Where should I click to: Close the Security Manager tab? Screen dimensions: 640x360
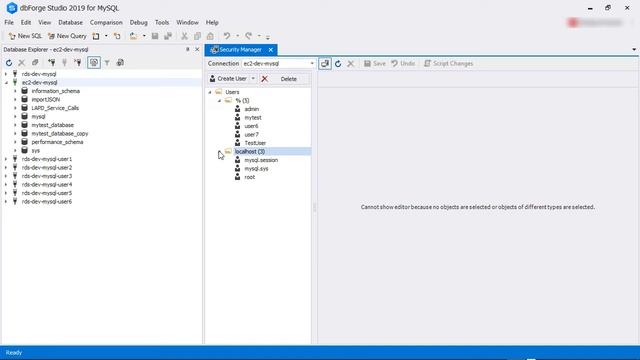[271, 50]
